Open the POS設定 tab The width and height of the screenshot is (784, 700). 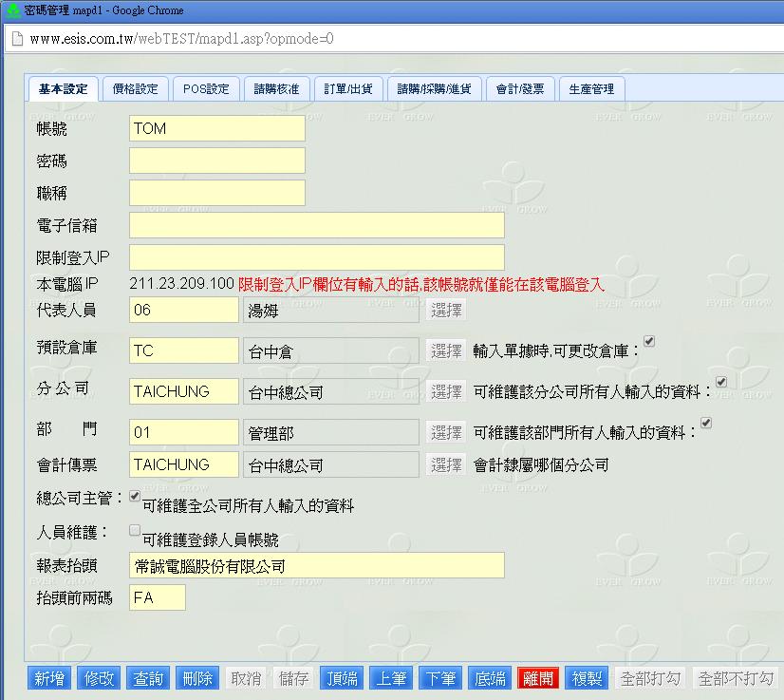click(x=206, y=89)
